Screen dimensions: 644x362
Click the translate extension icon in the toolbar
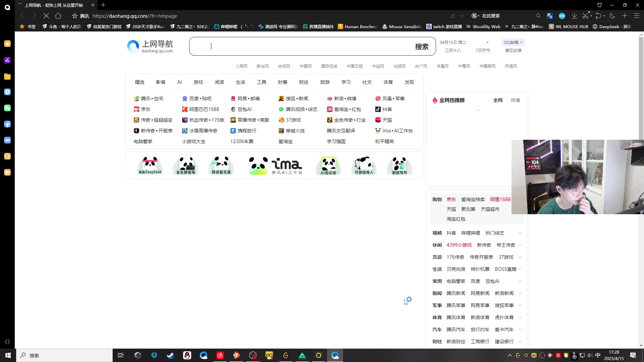550,16
